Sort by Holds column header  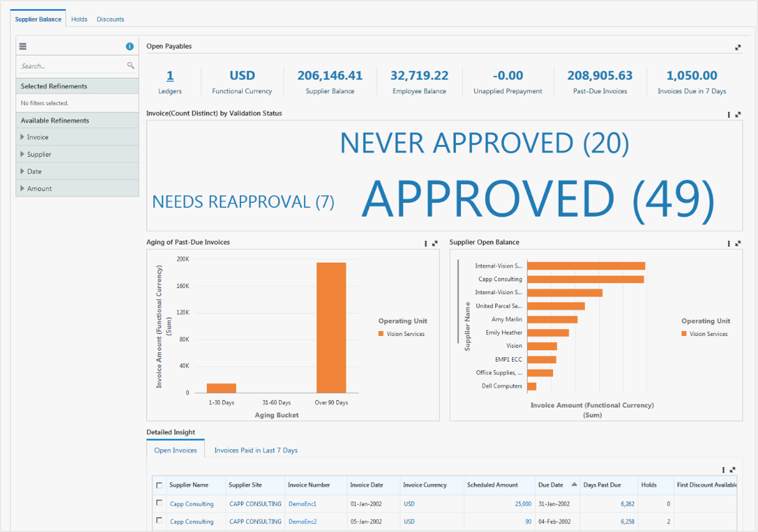click(649, 485)
